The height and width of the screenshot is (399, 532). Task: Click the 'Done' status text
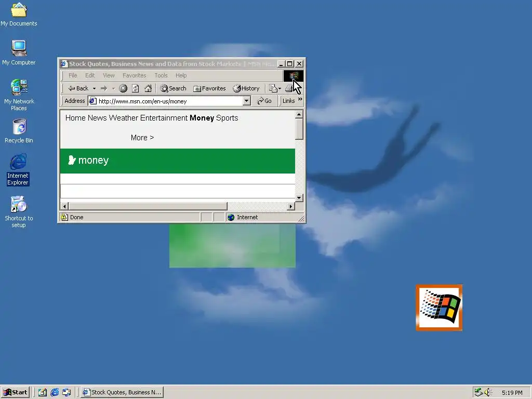point(77,217)
